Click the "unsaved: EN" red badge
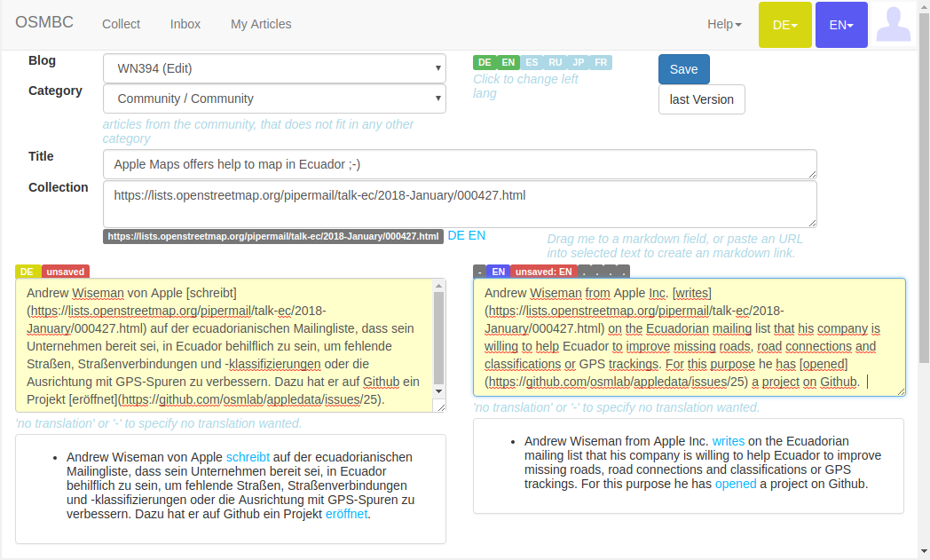 [545, 272]
